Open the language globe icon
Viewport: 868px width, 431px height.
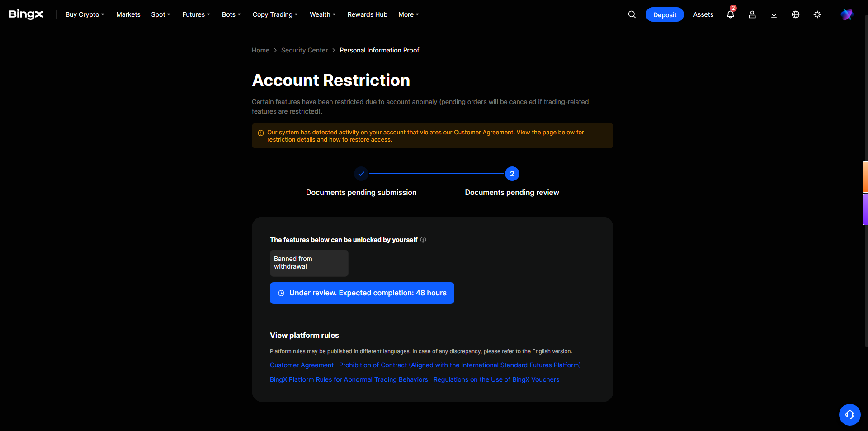click(796, 14)
